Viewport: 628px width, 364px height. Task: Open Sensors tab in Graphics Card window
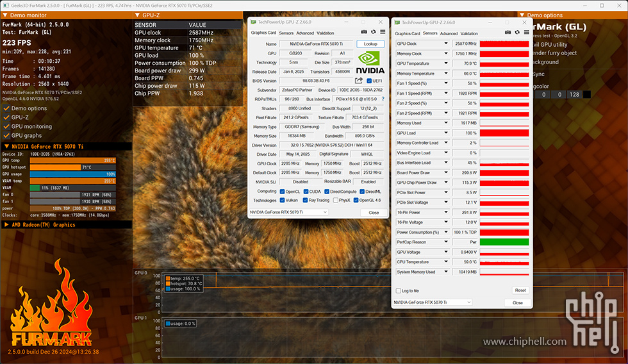(286, 33)
